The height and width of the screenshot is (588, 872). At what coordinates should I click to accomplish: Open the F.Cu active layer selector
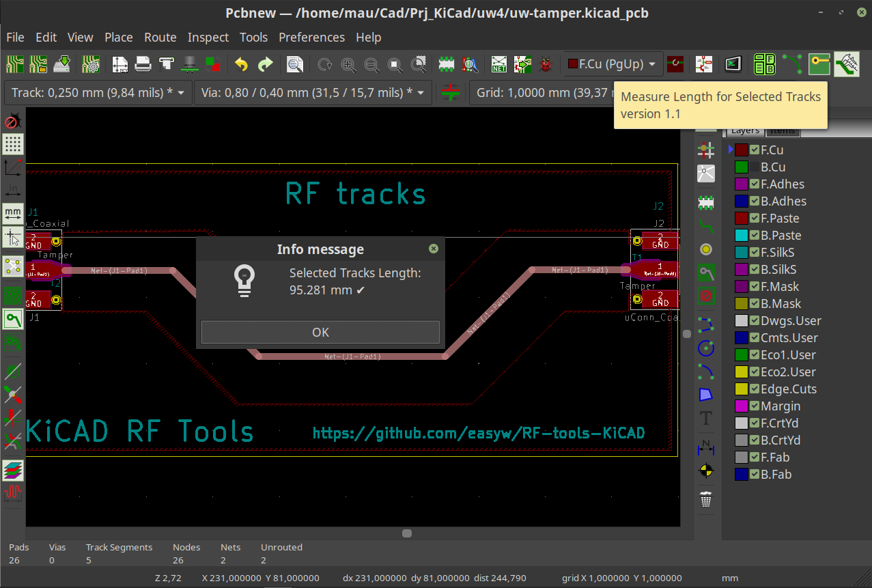(612, 64)
